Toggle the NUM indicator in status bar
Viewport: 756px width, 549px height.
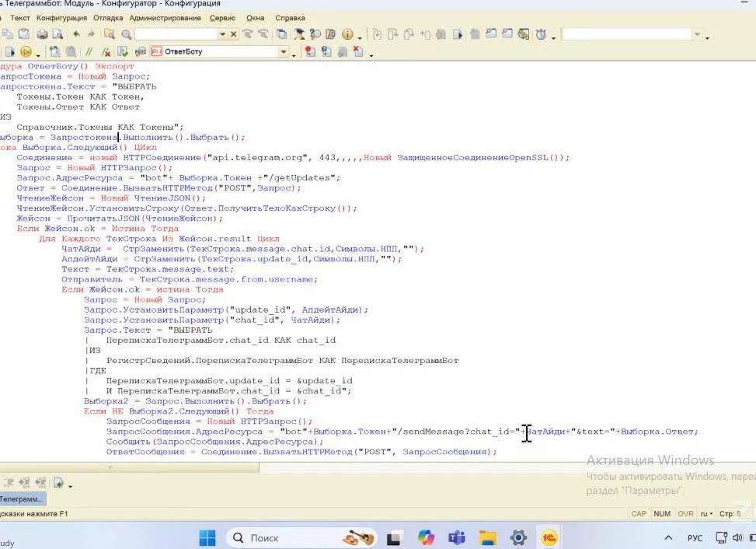tap(662, 514)
